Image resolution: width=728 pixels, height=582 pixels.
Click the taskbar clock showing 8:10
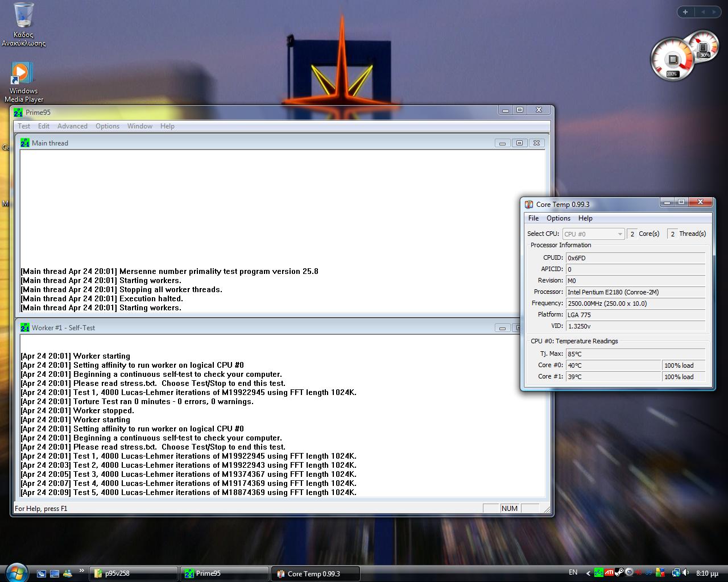tap(707, 573)
